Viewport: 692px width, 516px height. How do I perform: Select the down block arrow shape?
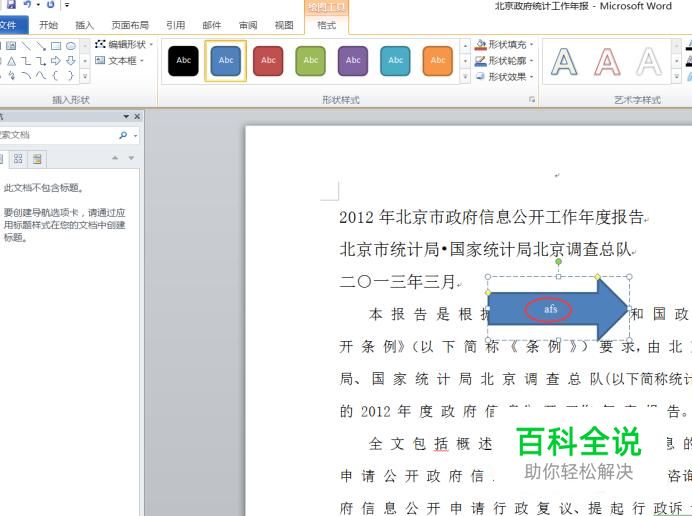71,60
